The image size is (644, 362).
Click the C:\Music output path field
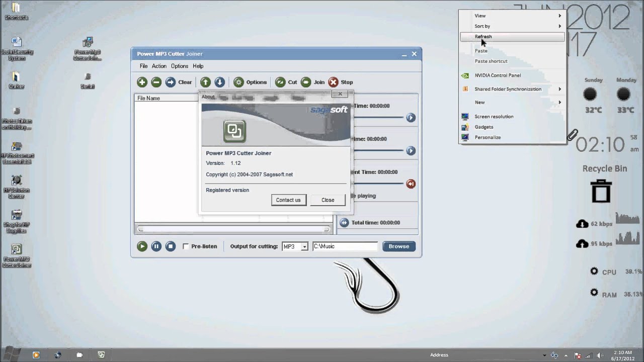(x=345, y=246)
